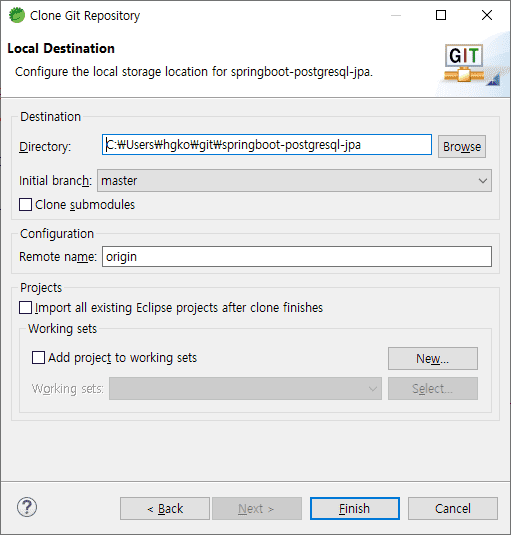Image resolution: width=511 pixels, height=535 pixels.
Task: Click the 'Initial branch:' label
Action: click(55, 180)
